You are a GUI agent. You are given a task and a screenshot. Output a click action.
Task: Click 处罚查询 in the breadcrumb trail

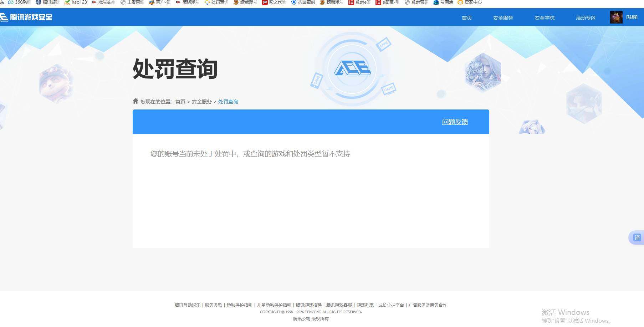point(228,102)
